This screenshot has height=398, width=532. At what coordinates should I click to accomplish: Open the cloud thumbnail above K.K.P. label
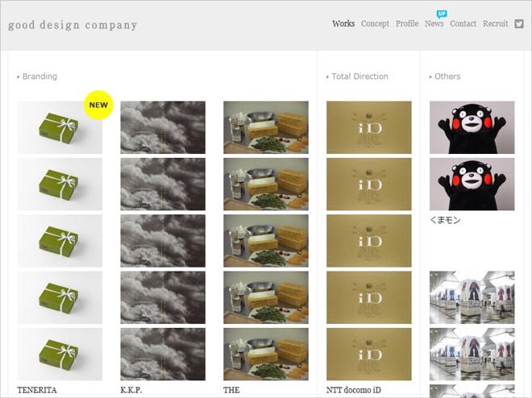coord(163,354)
